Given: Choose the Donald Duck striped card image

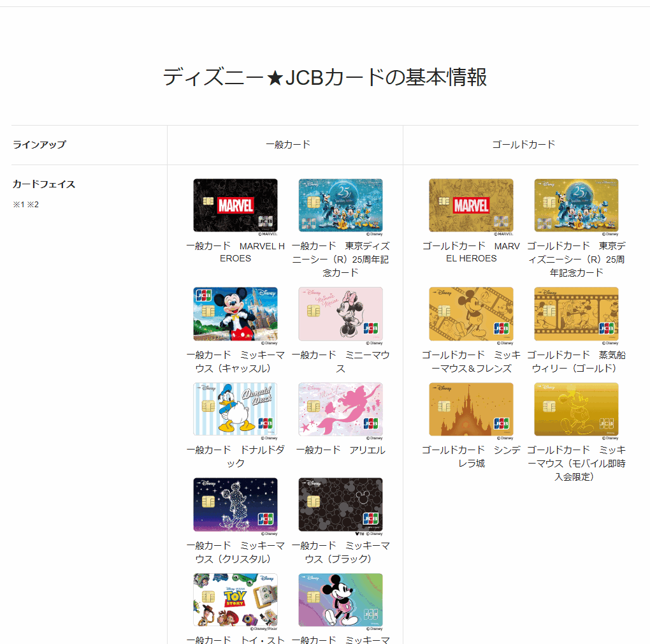Looking at the screenshot, I should pos(235,409).
